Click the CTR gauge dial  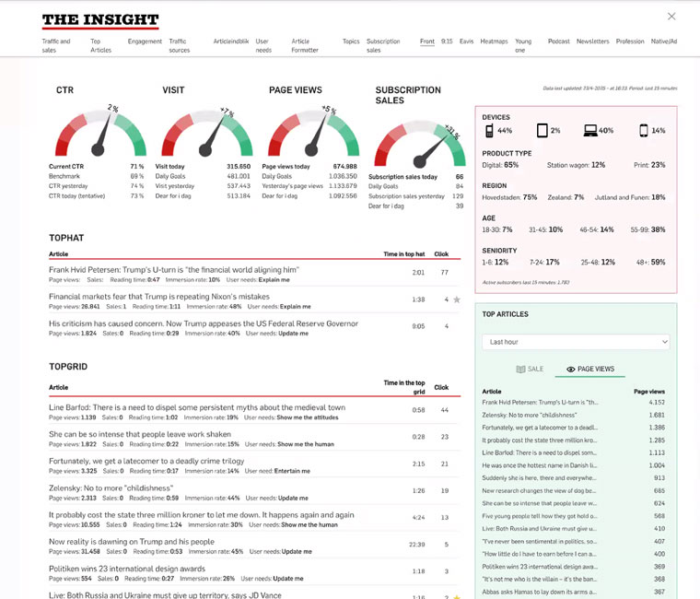coord(100,131)
